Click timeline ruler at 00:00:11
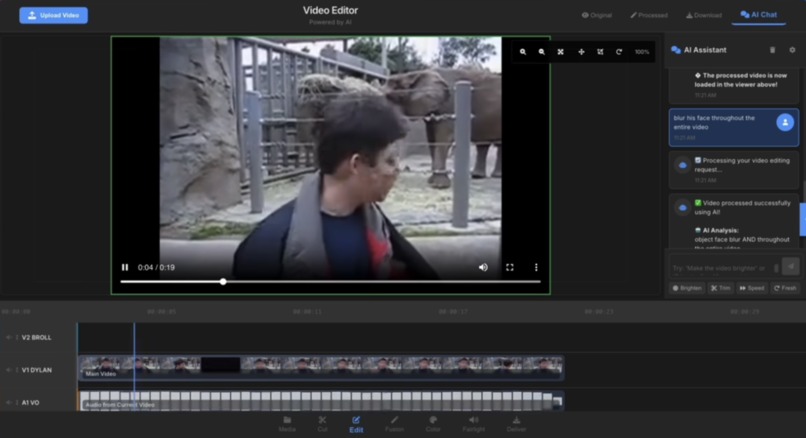 coord(307,312)
